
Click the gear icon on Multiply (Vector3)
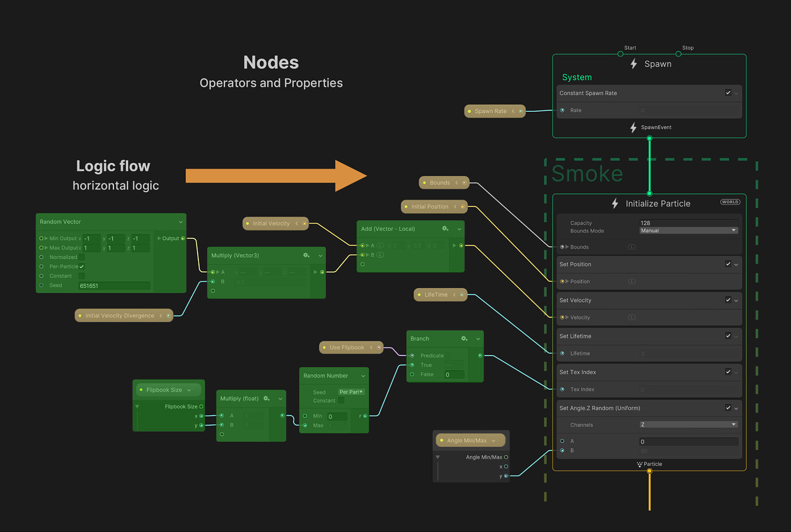point(306,255)
